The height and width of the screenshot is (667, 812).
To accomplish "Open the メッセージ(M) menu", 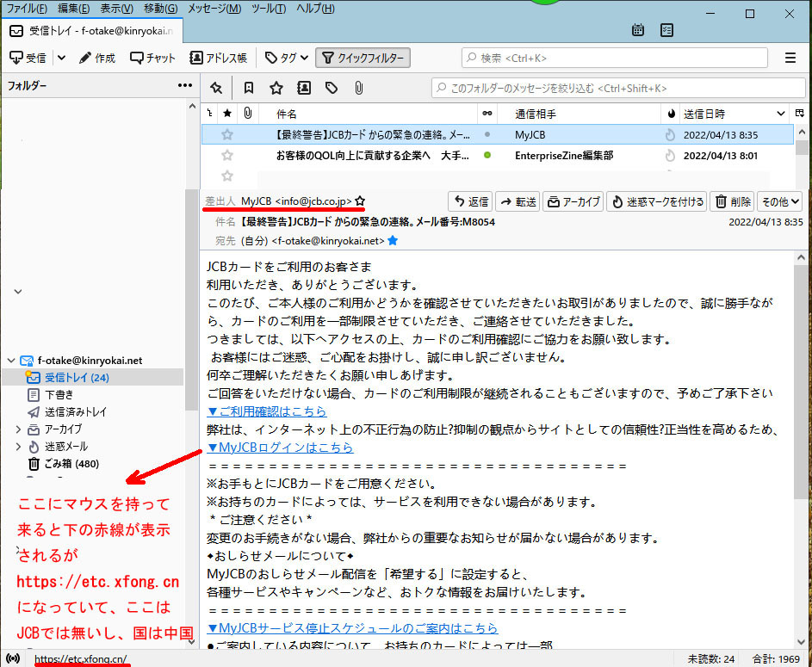I will [214, 9].
